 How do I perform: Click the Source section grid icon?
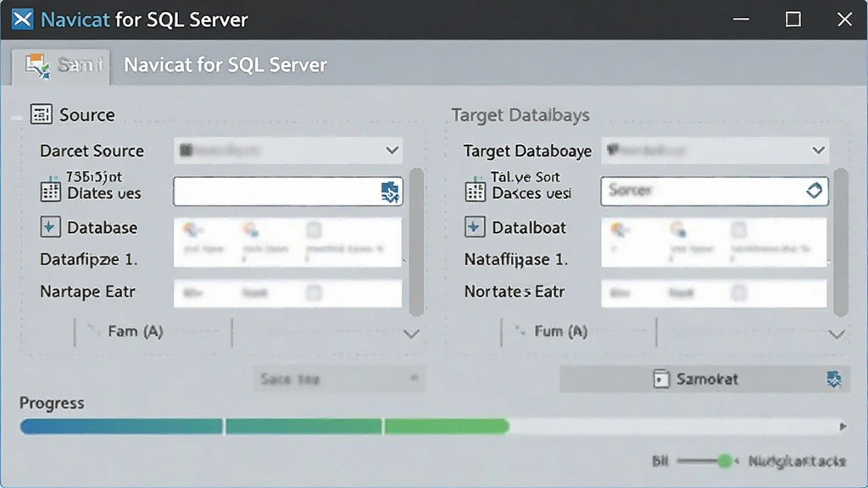41,114
